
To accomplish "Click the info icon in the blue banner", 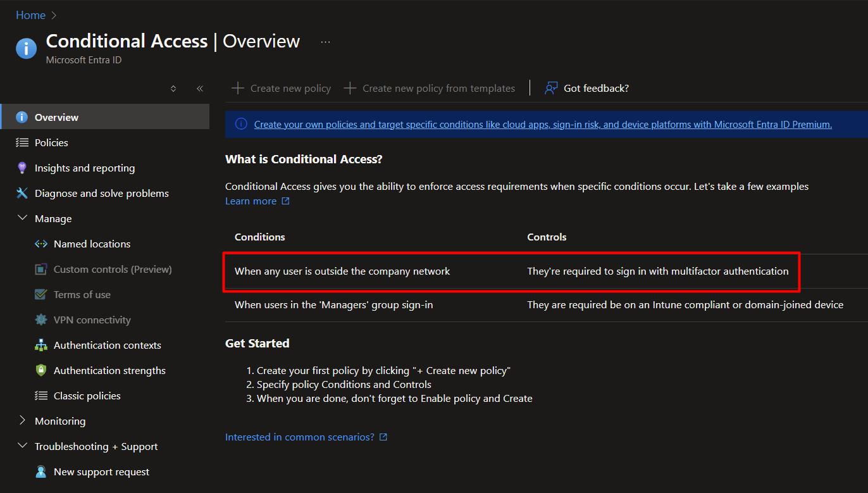I will pyautogui.click(x=240, y=124).
